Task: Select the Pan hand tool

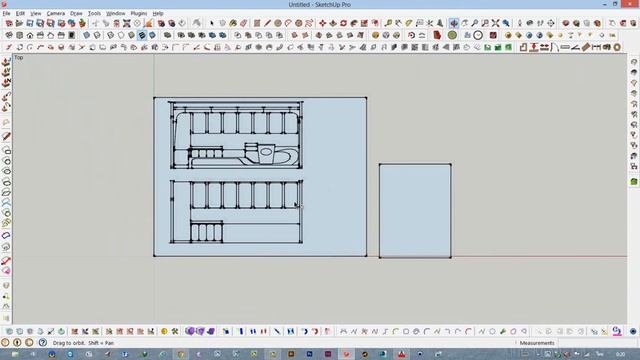Action: (464, 23)
